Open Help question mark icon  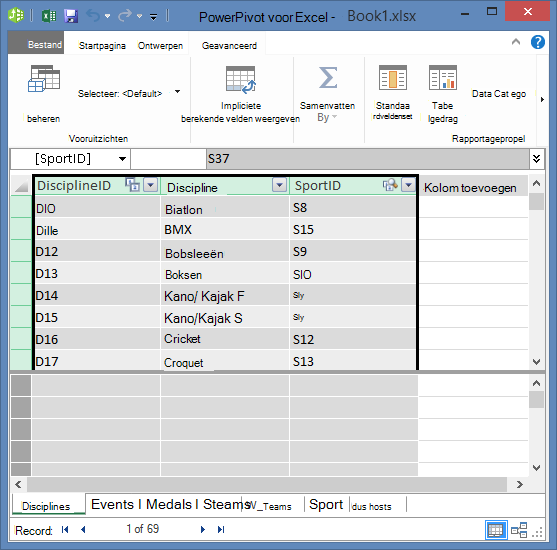coord(538,42)
